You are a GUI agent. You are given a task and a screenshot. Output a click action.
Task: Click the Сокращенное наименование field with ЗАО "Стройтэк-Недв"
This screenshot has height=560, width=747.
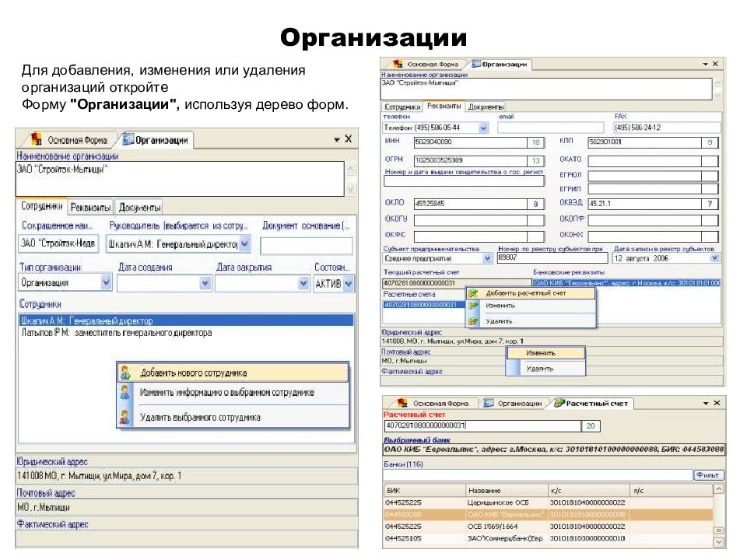pyautogui.click(x=58, y=243)
